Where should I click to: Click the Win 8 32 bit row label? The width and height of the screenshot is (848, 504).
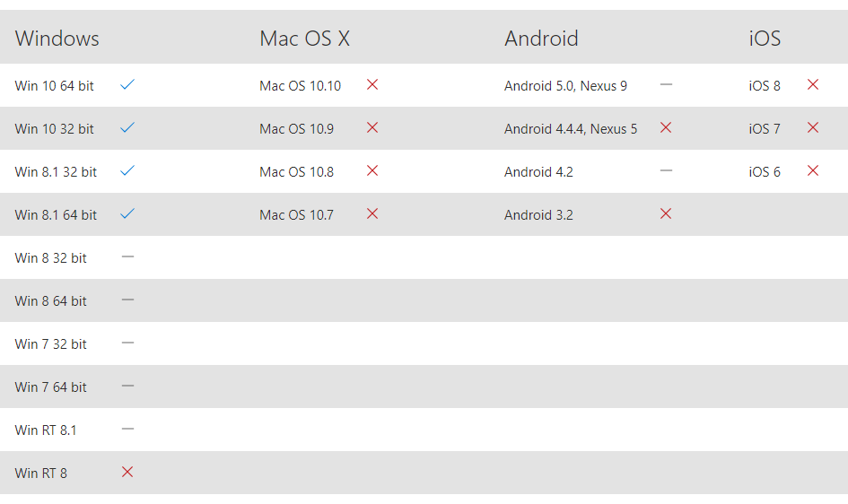click(x=51, y=258)
